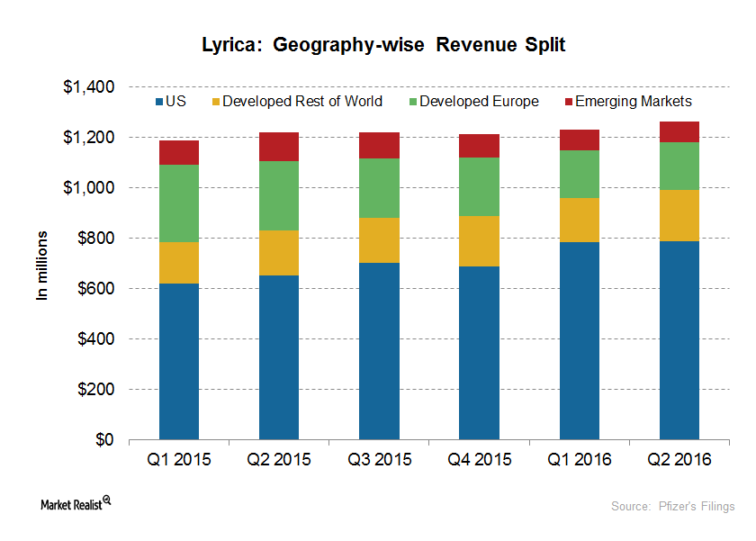
Task: Click the green Developed Europe legend swatch
Action: (413, 102)
